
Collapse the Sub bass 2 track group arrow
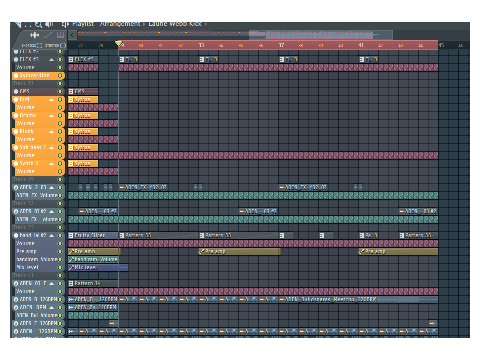click(x=51, y=147)
